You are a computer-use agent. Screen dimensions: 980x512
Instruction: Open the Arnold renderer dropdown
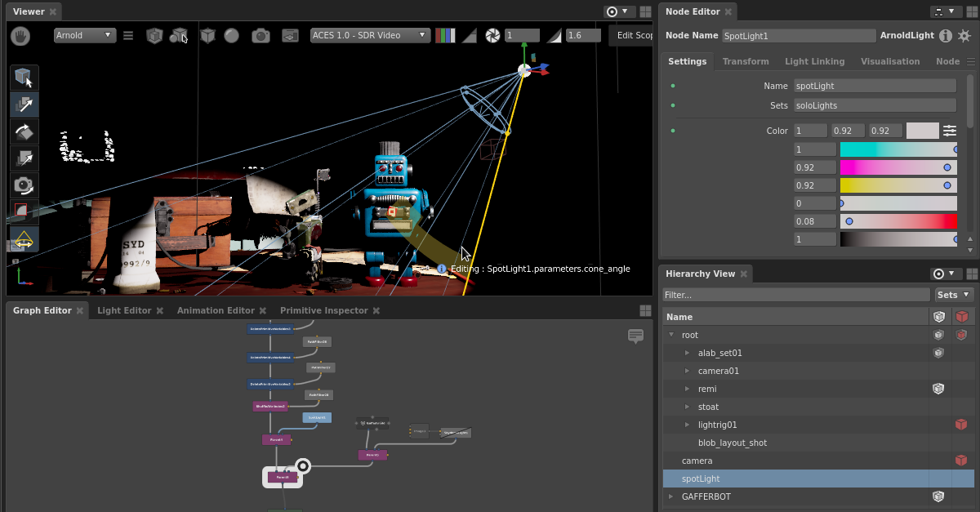(x=85, y=35)
